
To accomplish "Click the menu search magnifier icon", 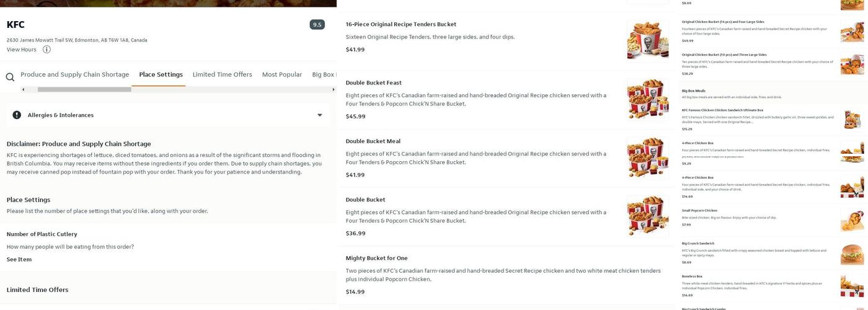I will tap(10, 77).
